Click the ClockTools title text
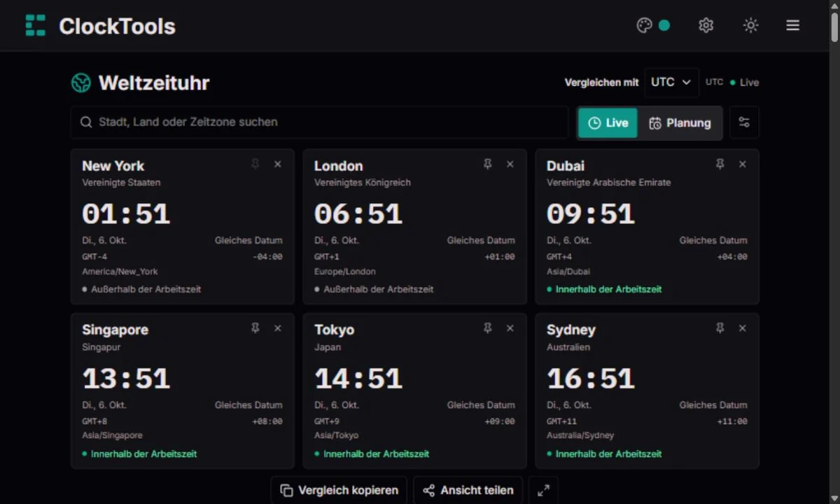840x504 pixels. pyautogui.click(x=117, y=26)
